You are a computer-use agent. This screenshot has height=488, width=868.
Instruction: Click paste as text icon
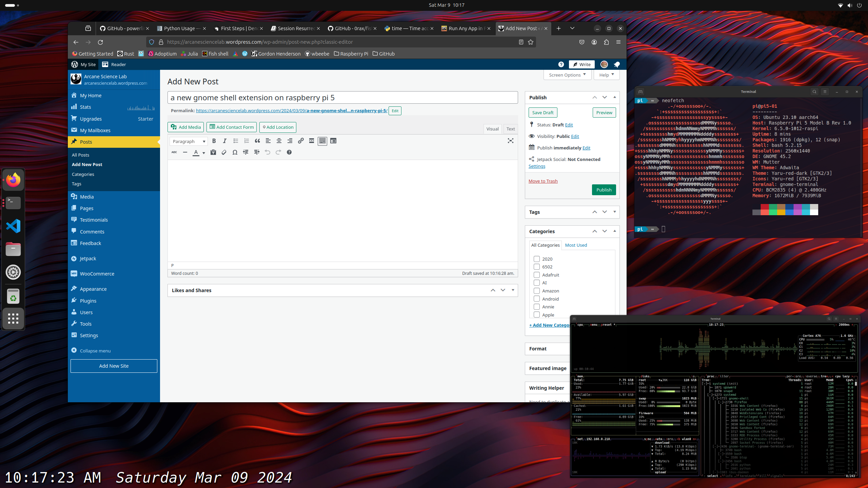[213, 152]
